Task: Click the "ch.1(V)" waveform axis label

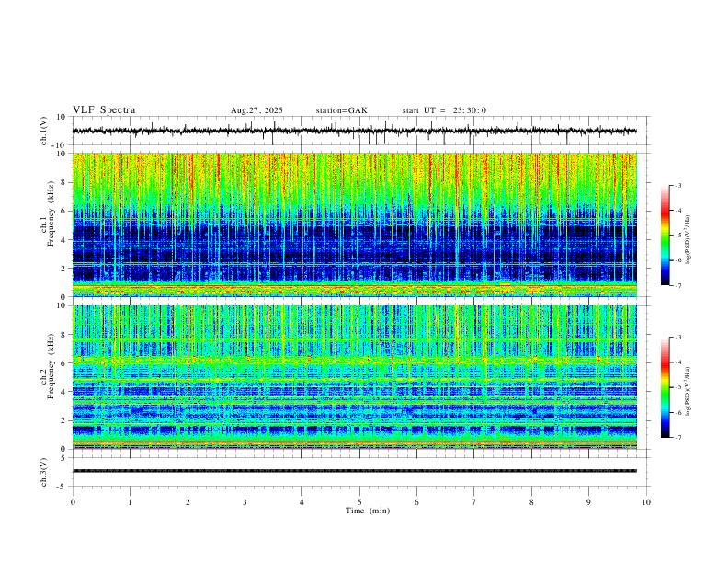Action: tap(44, 131)
